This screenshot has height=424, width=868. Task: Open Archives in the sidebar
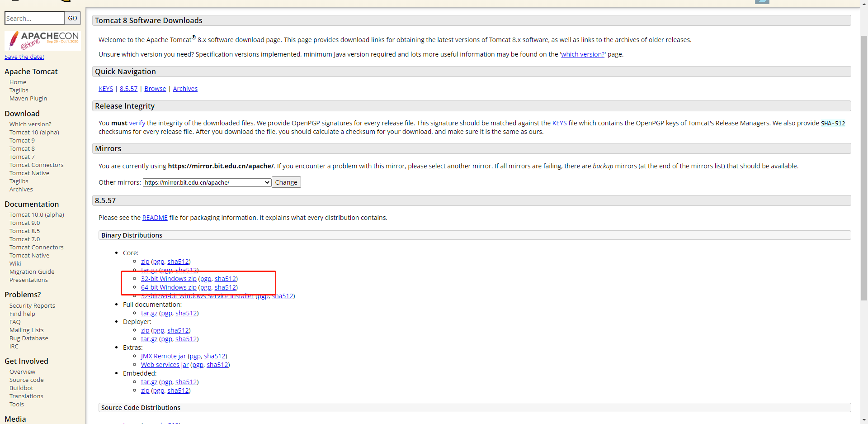coord(21,190)
